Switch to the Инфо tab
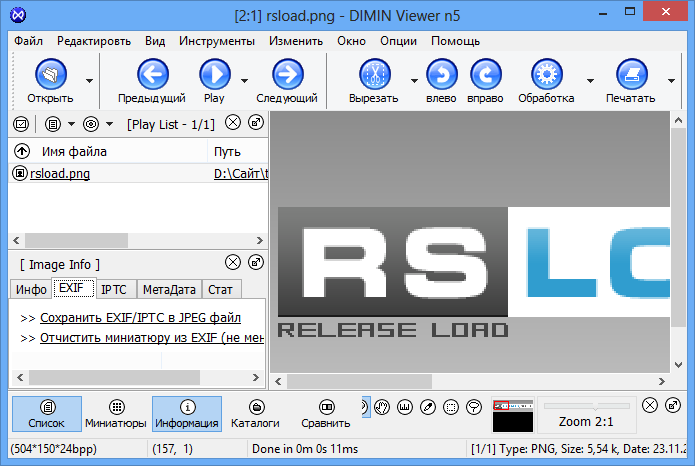The height and width of the screenshot is (466, 695). point(31,290)
